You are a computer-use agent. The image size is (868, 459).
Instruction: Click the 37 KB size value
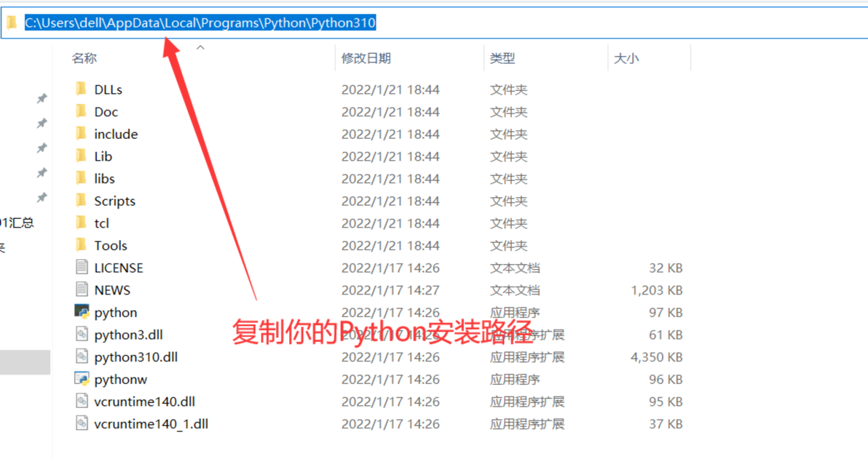pos(666,424)
